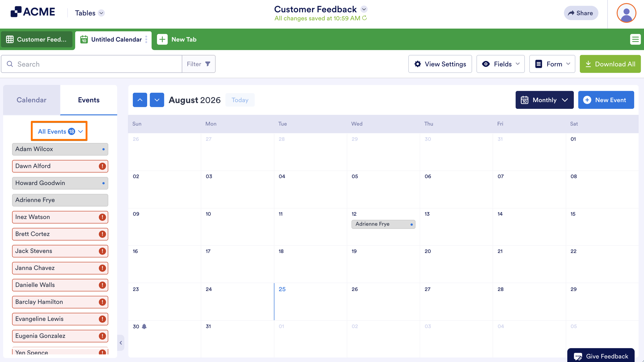Open the Adrienne Frye event on August 12

383,224
